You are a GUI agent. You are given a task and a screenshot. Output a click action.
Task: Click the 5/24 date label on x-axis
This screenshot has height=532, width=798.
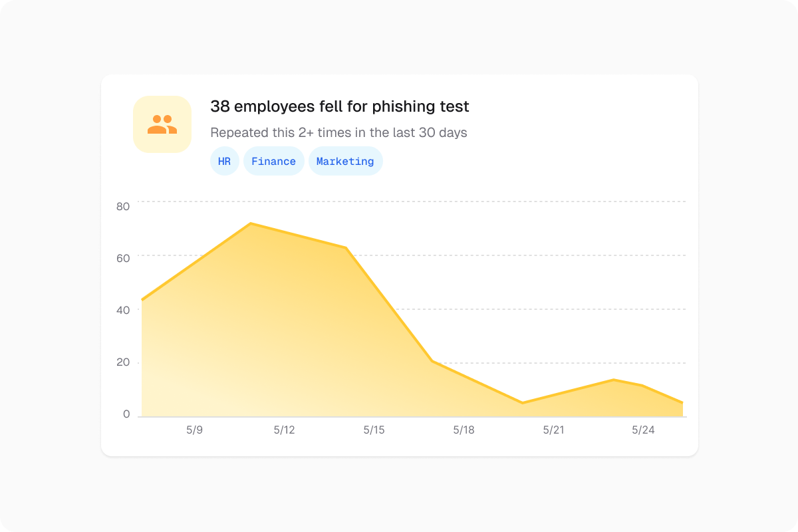click(x=643, y=430)
